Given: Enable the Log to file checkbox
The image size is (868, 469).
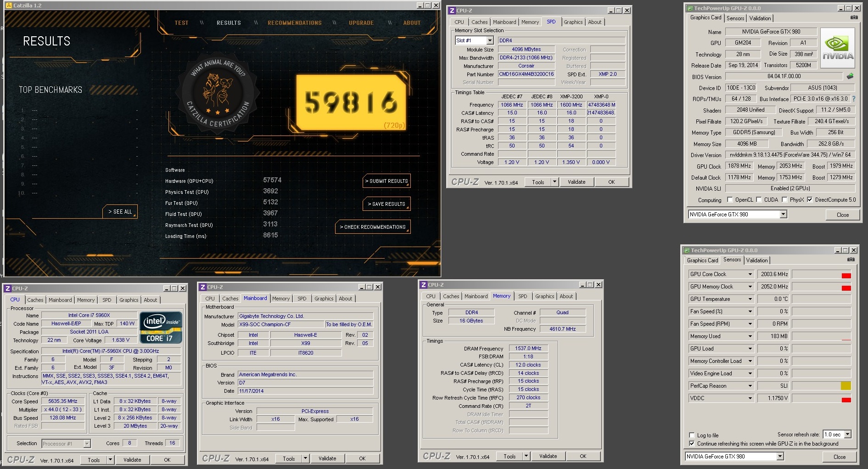Looking at the screenshot, I should 692,435.
